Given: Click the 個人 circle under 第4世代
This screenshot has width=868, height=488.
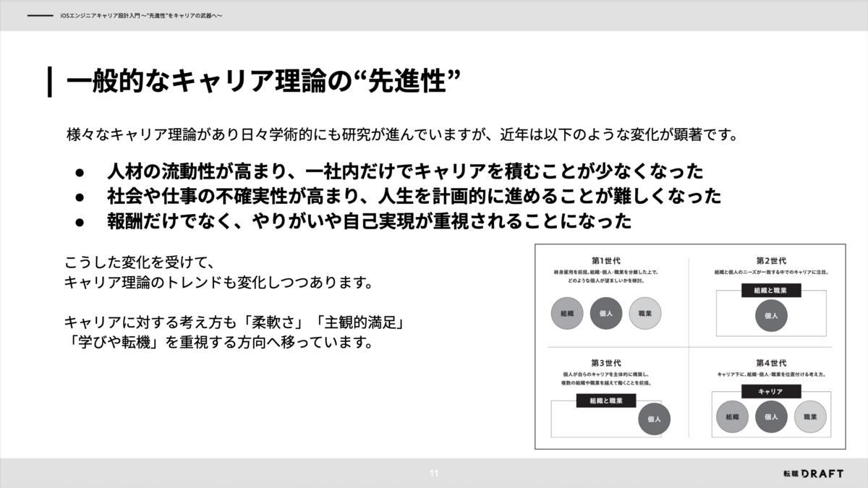Looking at the screenshot, I should (x=771, y=417).
